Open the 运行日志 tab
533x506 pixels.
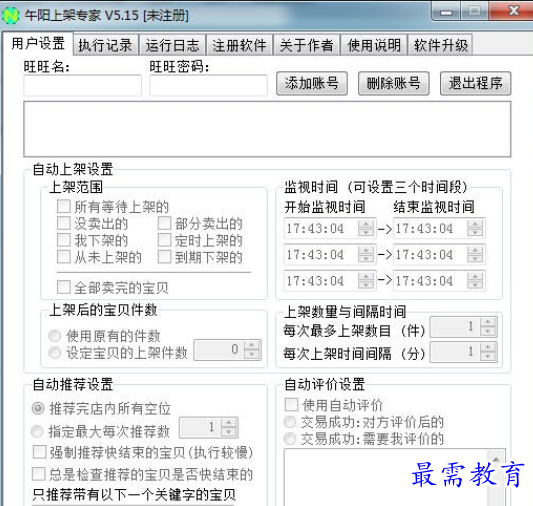[x=173, y=45]
